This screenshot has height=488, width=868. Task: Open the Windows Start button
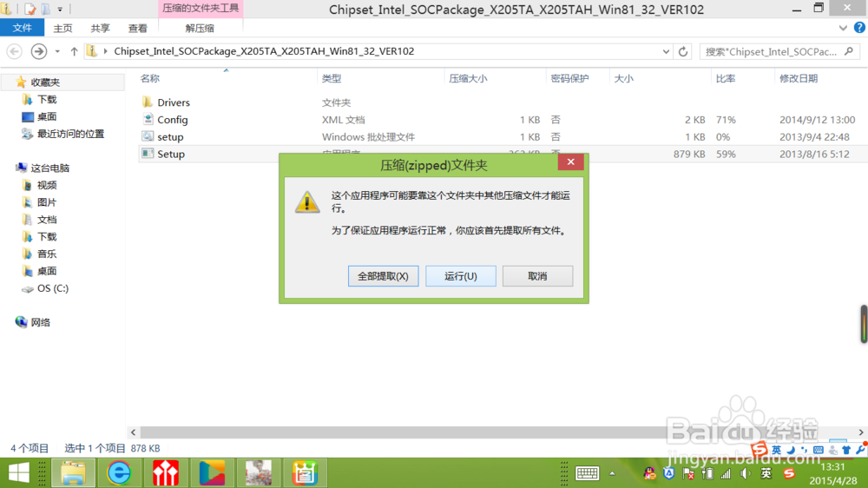(x=19, y=473)
